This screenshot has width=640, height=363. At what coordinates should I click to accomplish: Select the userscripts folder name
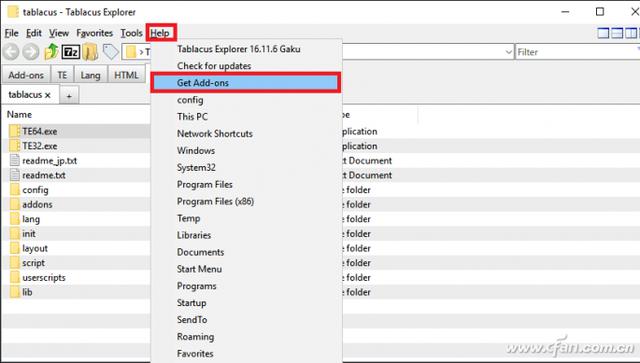point(44,278)
